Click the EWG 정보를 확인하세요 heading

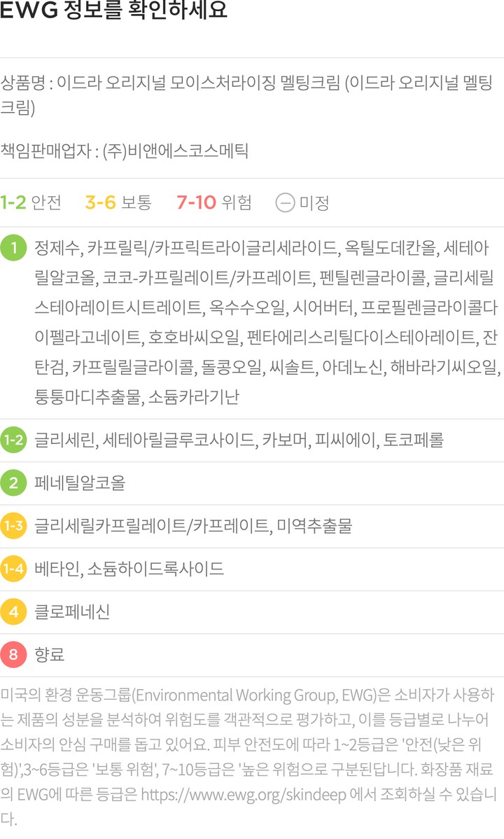(x=114, y=12)
